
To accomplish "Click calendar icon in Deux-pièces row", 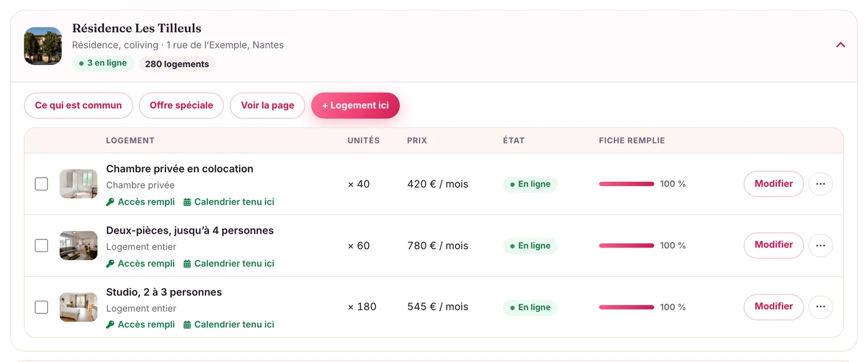I will tap(187, 264).
